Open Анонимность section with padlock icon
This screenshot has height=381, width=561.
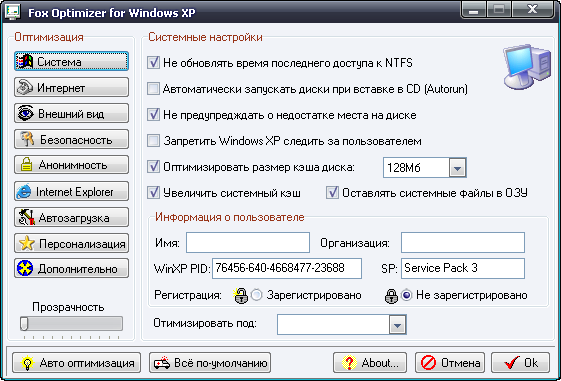[x=71, y=165]
